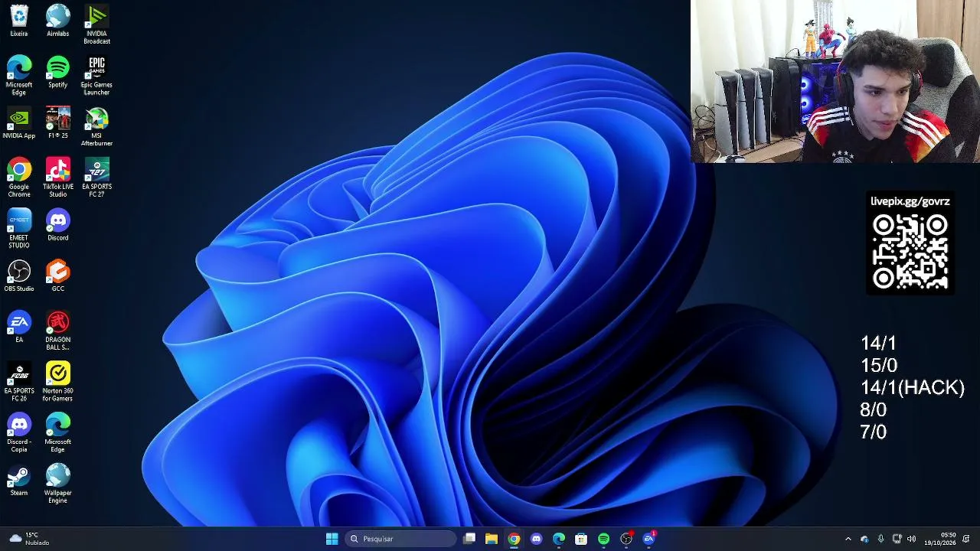
Task: Open the EA app from the taskbar
Action: click(x=648, y=539)
